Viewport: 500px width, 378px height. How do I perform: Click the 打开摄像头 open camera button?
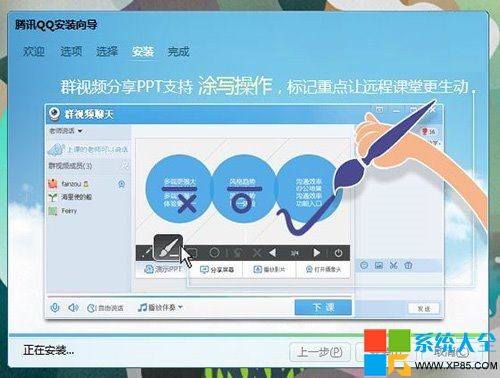[x=323, y=269]
